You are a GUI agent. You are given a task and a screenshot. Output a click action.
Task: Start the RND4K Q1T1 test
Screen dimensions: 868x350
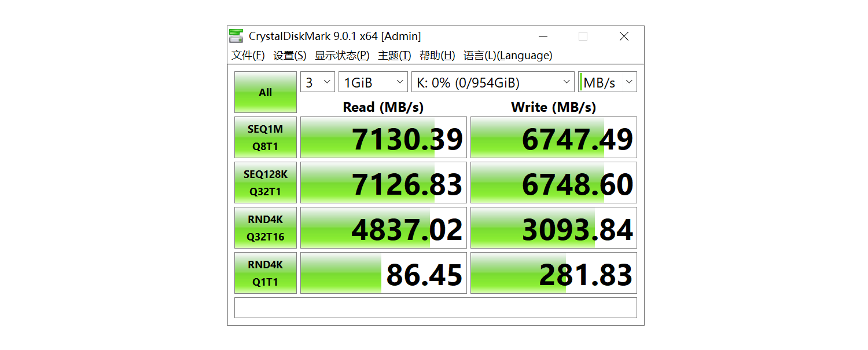tap(266, 273)
